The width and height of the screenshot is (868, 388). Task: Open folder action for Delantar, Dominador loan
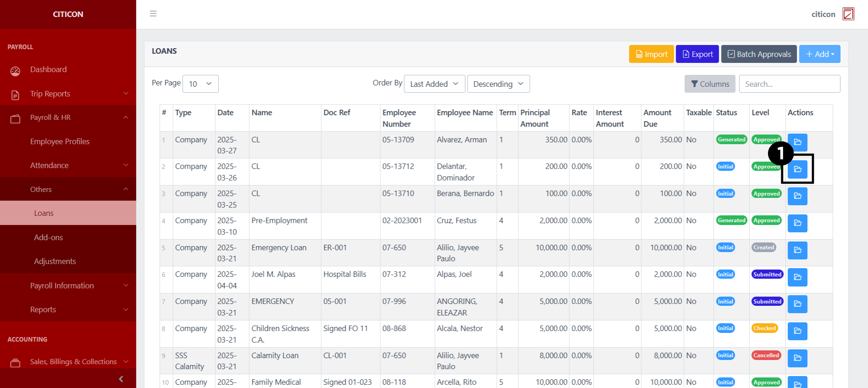pos(797,169)
